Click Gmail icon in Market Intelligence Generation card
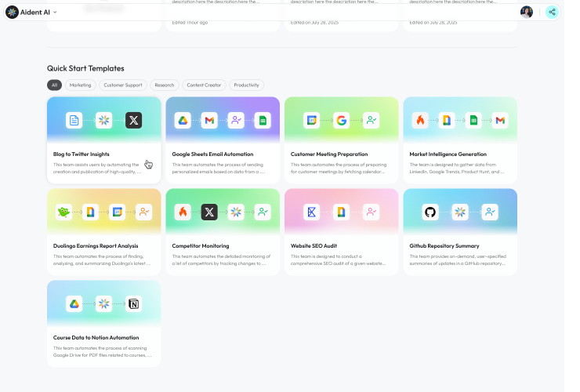This screenshot has height=392, width=580. click(500, 120)
